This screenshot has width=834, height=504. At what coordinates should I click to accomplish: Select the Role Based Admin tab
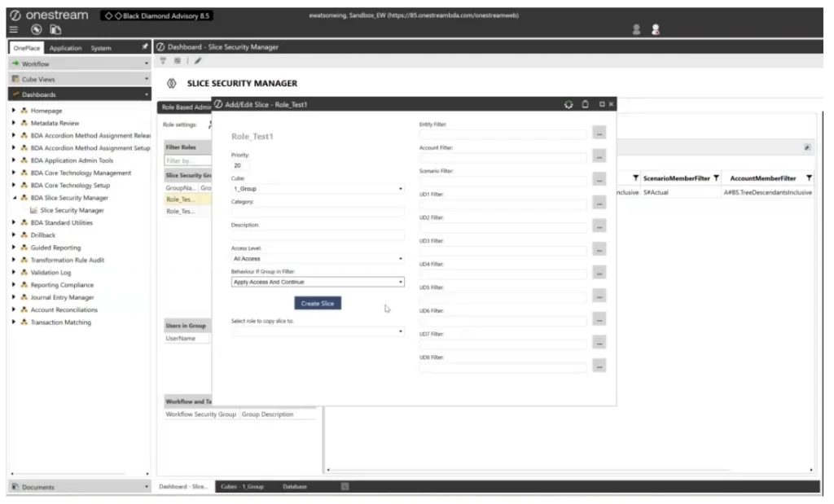point(185,107)
